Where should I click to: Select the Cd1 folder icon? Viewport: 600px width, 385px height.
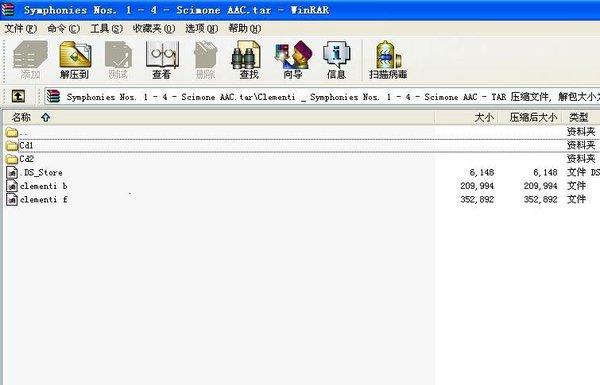click(12, 145)
